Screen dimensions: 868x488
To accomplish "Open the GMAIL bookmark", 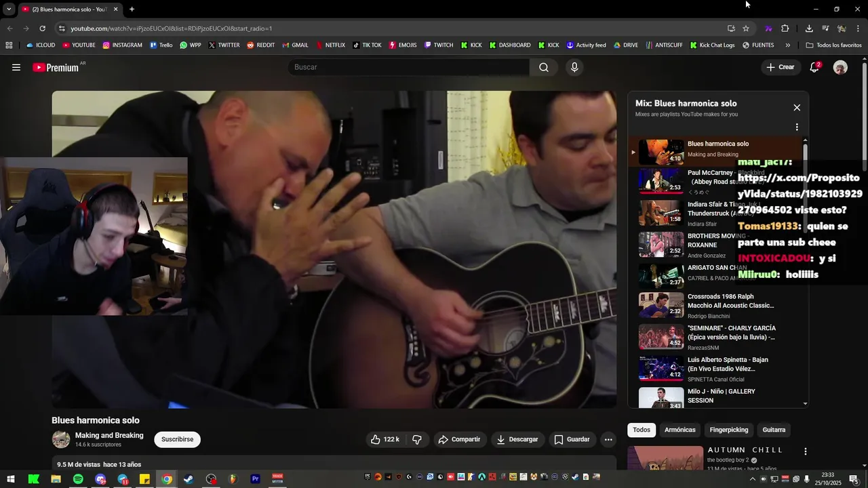I will coord(294,45).
